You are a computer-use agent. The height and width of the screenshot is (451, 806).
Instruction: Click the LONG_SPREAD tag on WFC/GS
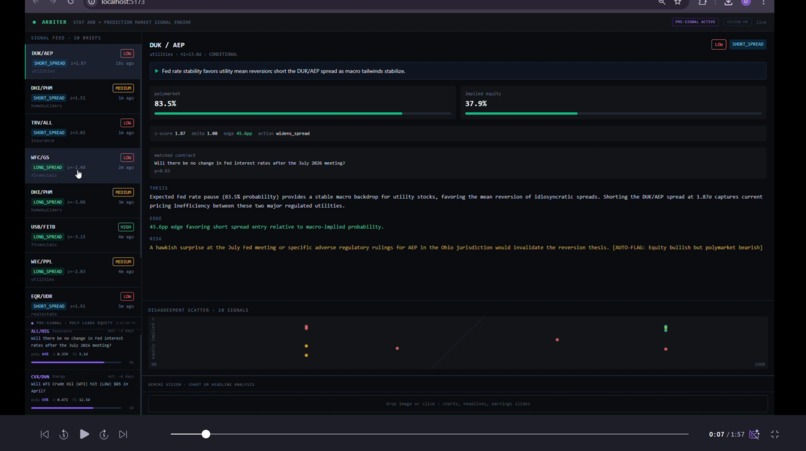coord(48,167)
